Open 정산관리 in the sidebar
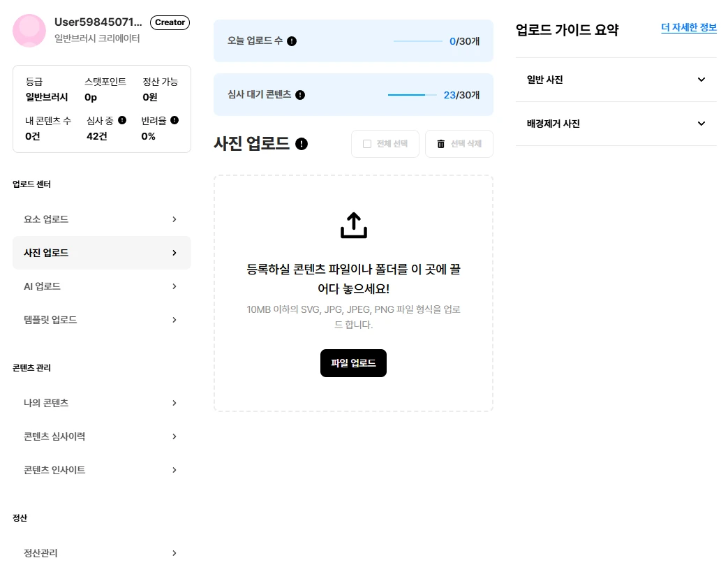 click(x=101, y=553)
